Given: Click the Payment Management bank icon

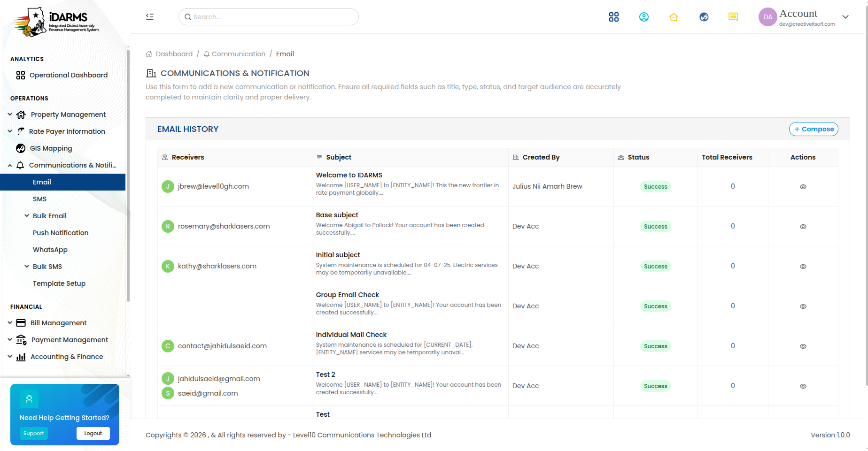Looking at the screenshot, I should tap(21, 340).
